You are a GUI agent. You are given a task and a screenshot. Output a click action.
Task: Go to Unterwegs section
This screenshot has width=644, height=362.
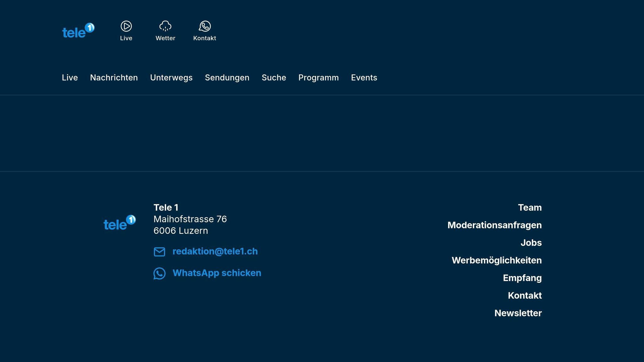pyautogui.click(x=171, y=78)
